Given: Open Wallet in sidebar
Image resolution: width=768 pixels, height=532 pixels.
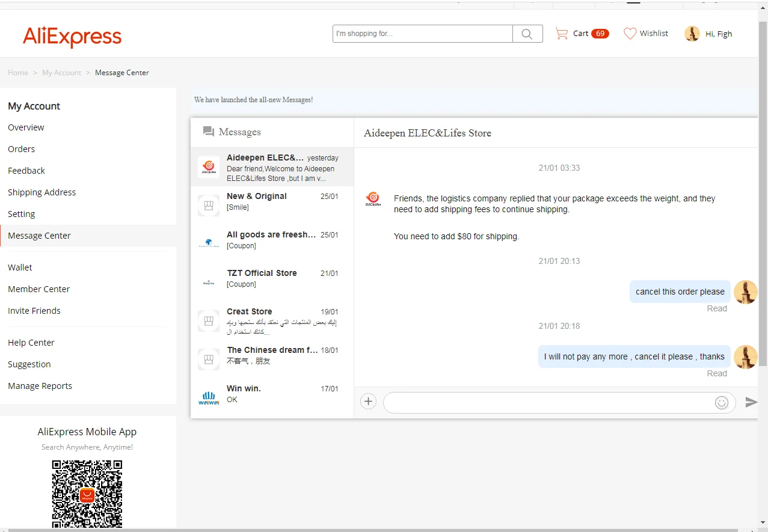Looking at the screenshot, I should 20,268.
